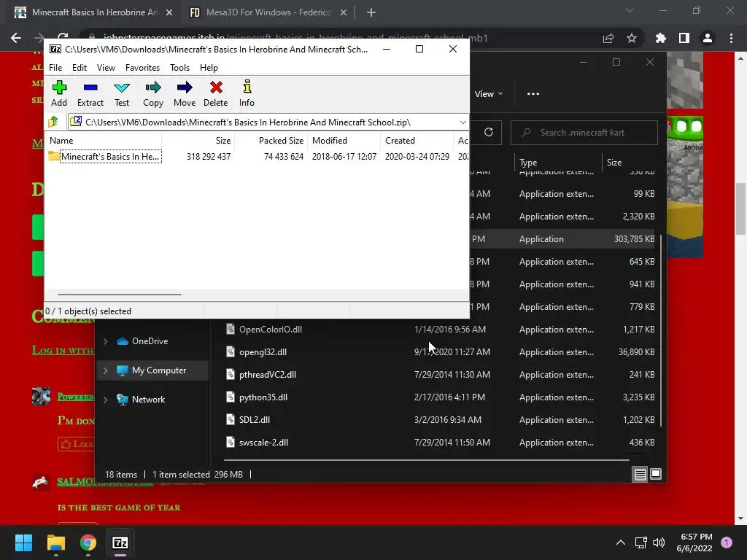The image size is (747, 560).
Task: Sort by the Name column header
Action: click(104, 141)
